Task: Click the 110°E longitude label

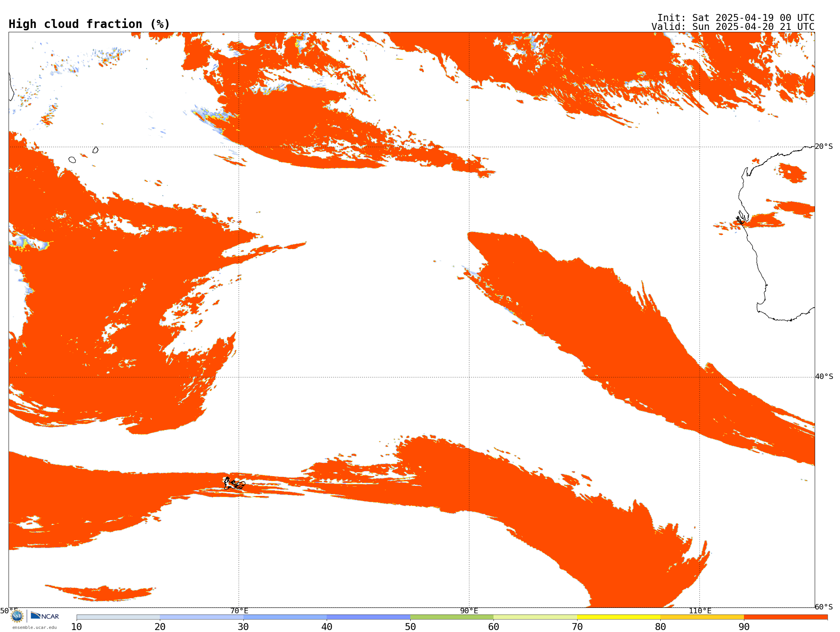Action: (x=700, y=611)
